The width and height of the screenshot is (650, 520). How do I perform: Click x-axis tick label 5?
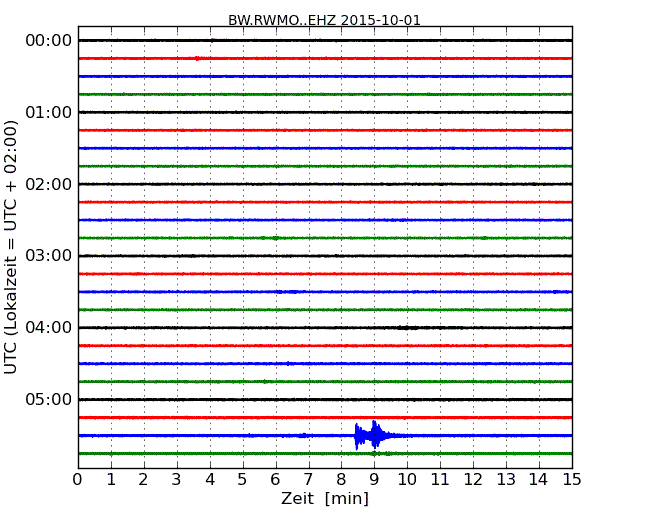243,480
